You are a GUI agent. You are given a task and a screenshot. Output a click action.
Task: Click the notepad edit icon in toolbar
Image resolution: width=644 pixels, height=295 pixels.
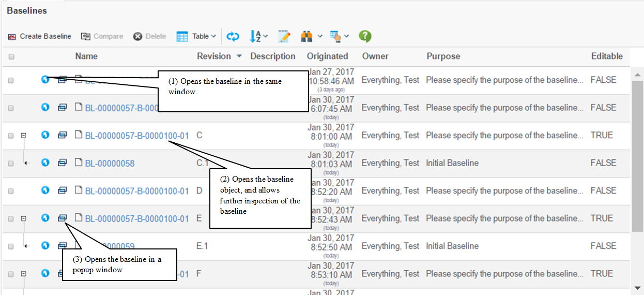(x=284, y=36)
